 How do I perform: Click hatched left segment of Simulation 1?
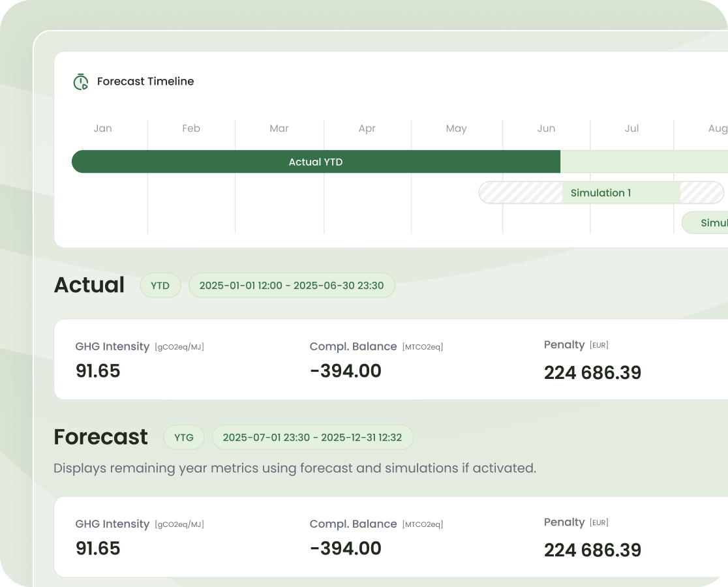pos(521,193)
